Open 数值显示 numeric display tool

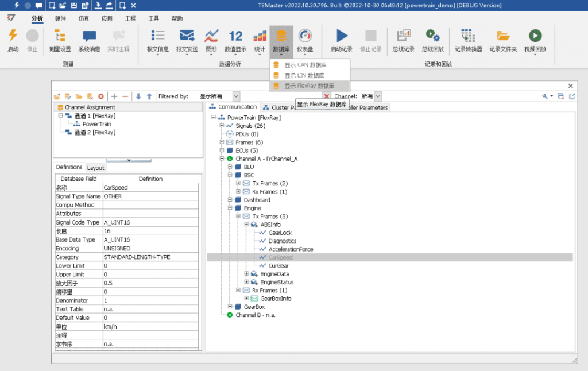pyautogui.click(x=235, y=41)
